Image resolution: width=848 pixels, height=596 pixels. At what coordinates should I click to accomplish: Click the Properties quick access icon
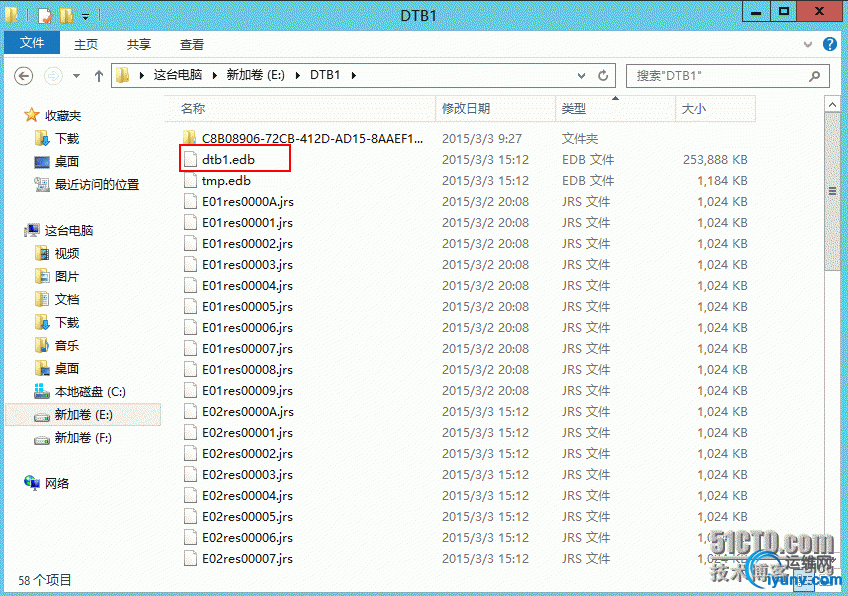coord(45,15)
